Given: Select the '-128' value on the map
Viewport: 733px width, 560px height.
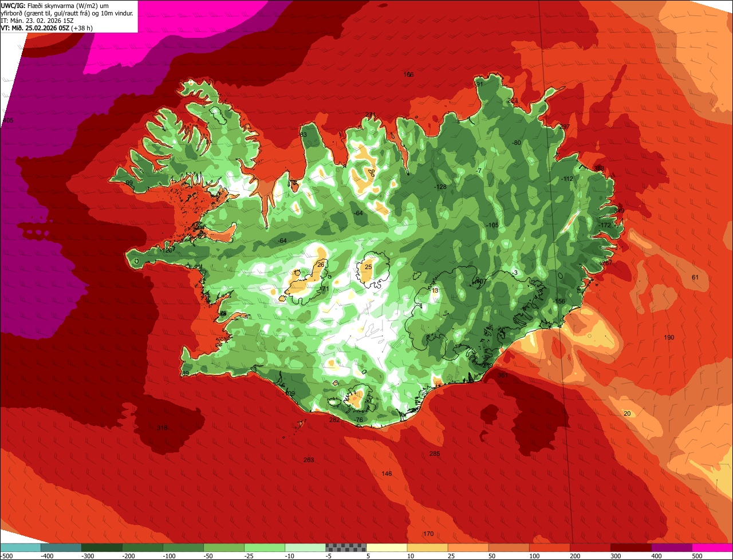Looking at the screenshot, I should (440, 187).
